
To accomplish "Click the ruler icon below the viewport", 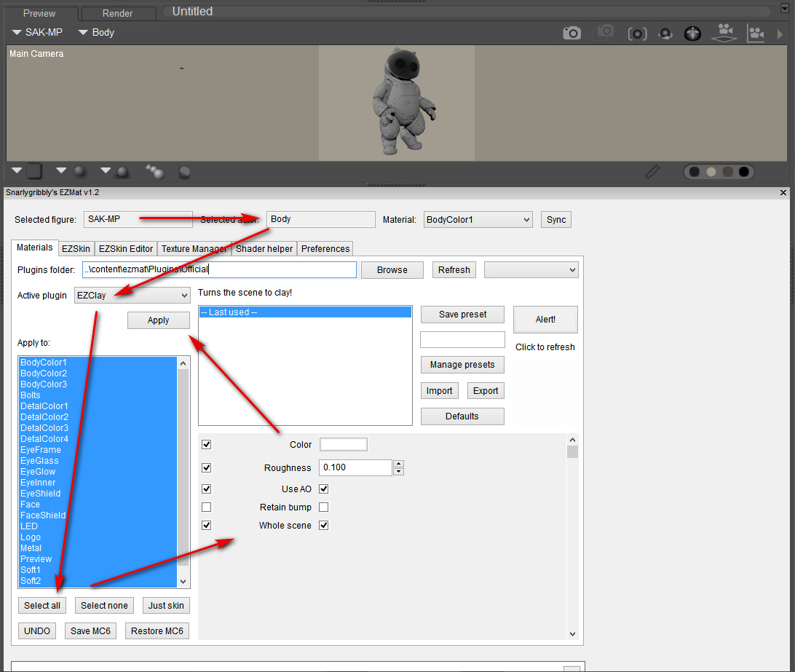I will tap(652, 172).
